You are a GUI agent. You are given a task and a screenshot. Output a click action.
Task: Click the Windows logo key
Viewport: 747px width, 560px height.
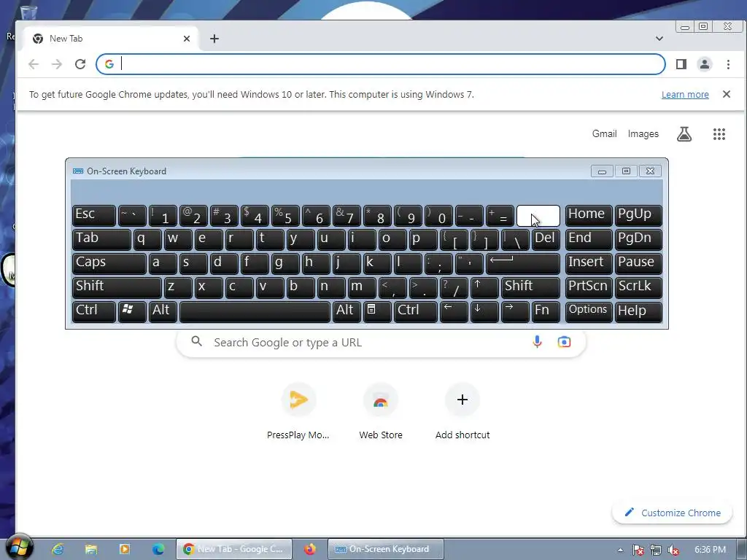tap(132, 311)
